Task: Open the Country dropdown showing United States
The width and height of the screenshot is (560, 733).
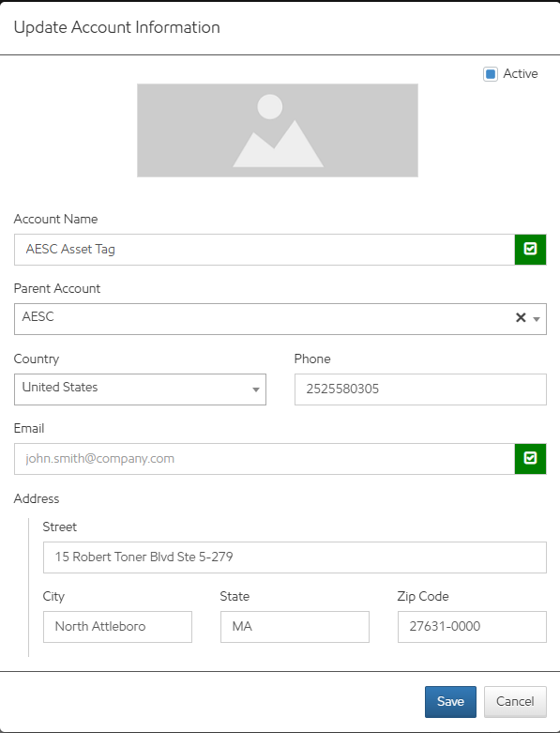Action: click(140, 389)
